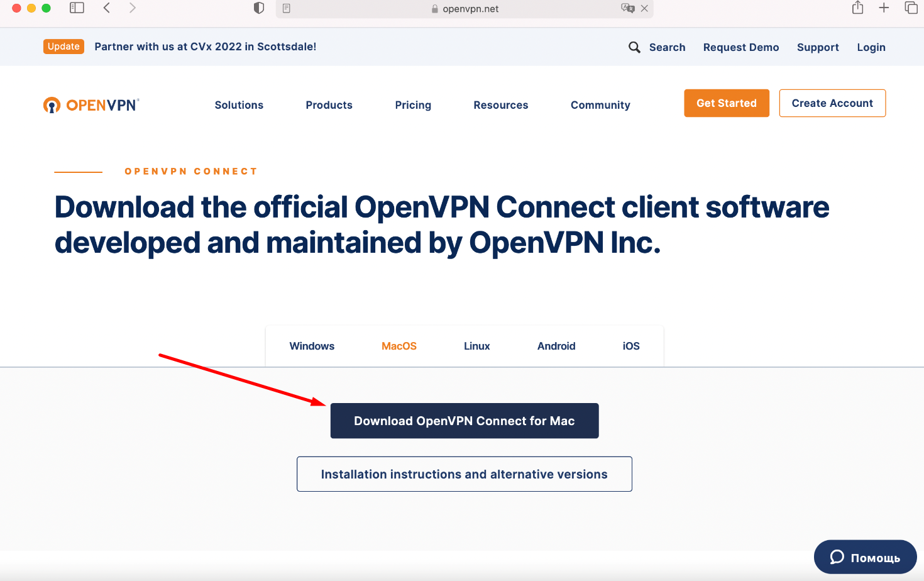Click the Safari sidebar toggle icon

coord(77,8)
